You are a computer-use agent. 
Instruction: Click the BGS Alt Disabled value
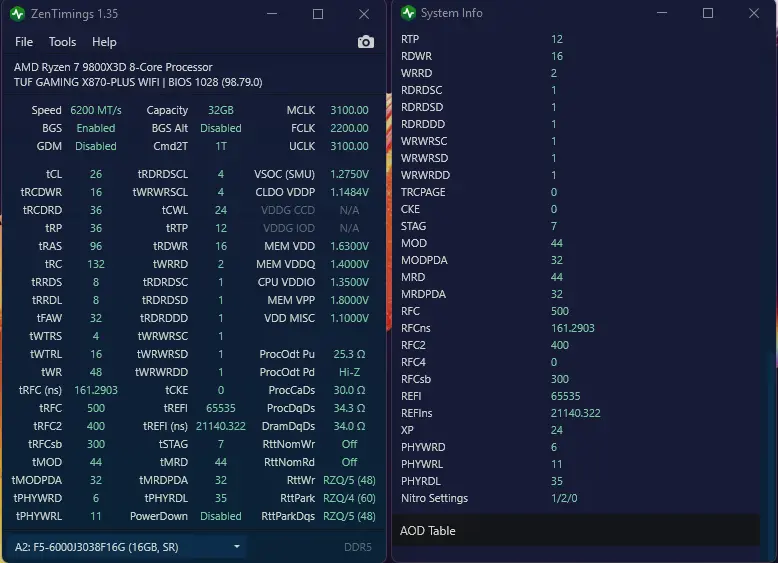(x=221, y=128)
